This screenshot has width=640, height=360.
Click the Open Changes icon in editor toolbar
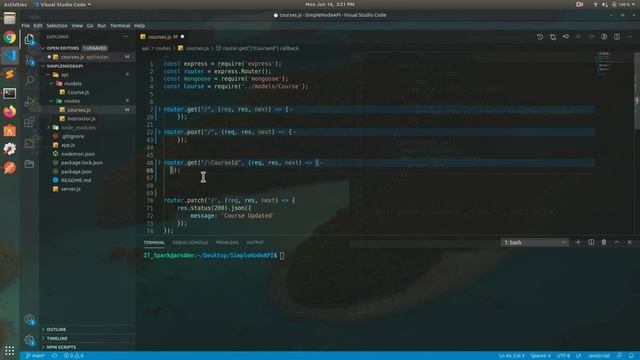pos(553,37)
